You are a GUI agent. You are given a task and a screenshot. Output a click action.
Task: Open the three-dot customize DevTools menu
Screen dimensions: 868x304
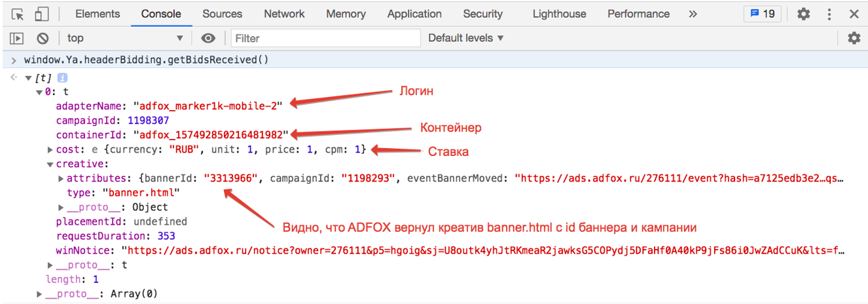pos(829,14)
